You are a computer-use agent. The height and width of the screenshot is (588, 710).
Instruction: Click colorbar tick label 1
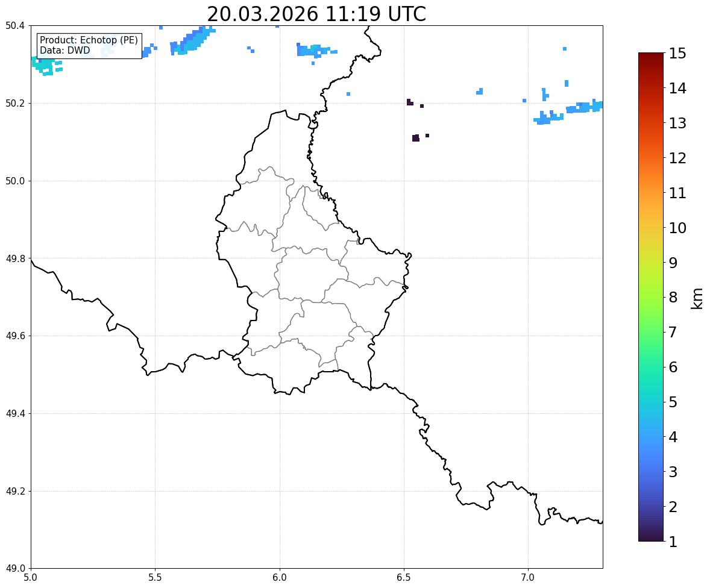click(x=673, y=542)
